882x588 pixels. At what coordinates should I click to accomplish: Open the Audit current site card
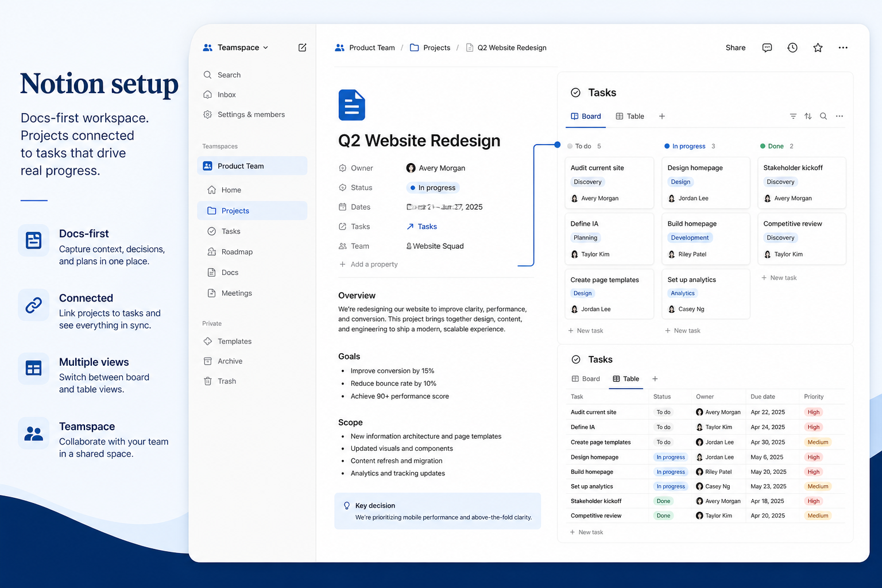609,183
